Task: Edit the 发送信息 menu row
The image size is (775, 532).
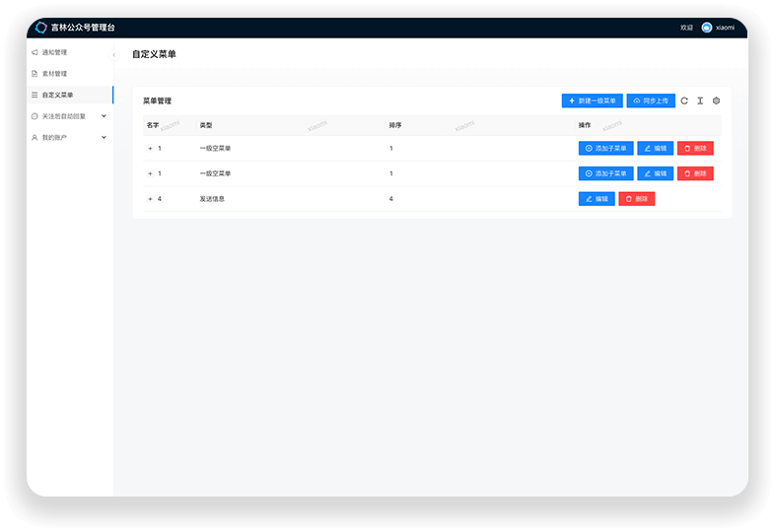Action: 597,199
